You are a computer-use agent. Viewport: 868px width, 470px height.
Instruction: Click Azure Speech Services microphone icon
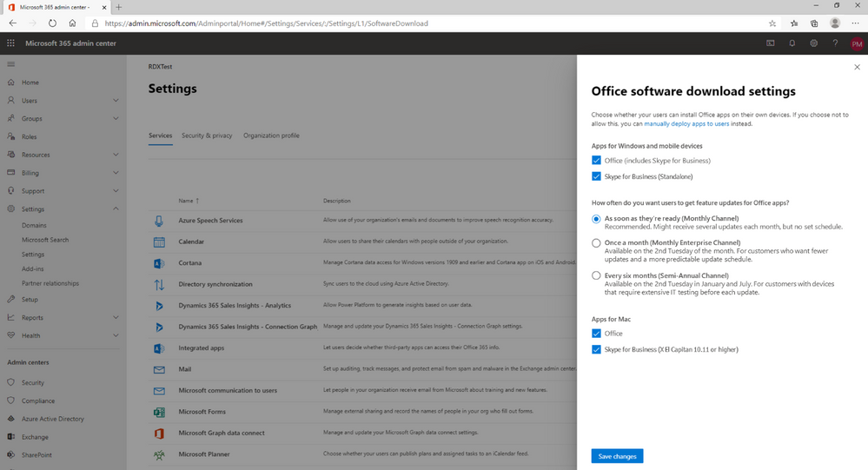(159, 221)
